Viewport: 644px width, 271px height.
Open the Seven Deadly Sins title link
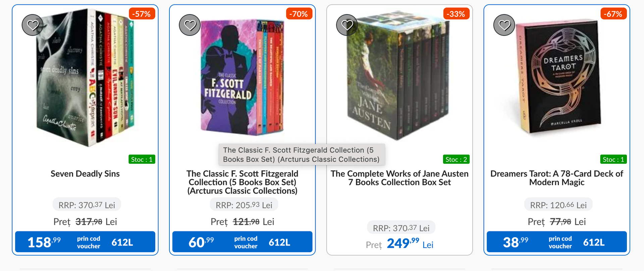pos(85,174)
